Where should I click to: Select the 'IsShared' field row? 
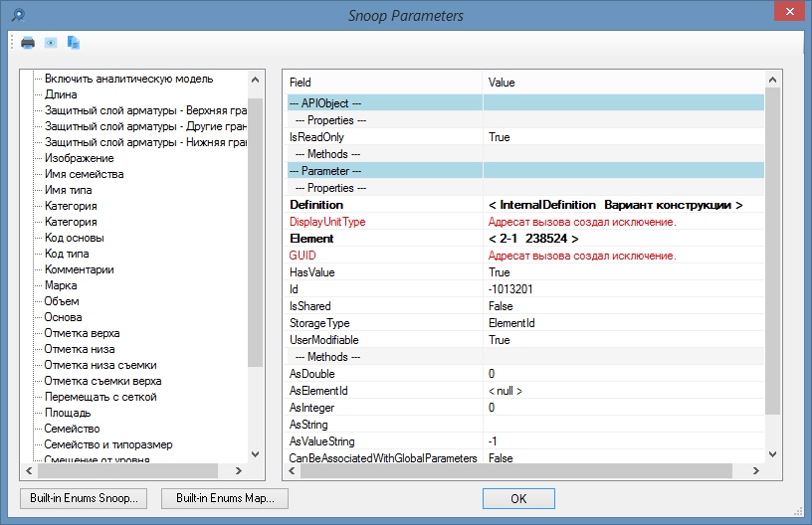tap(525, 306)
